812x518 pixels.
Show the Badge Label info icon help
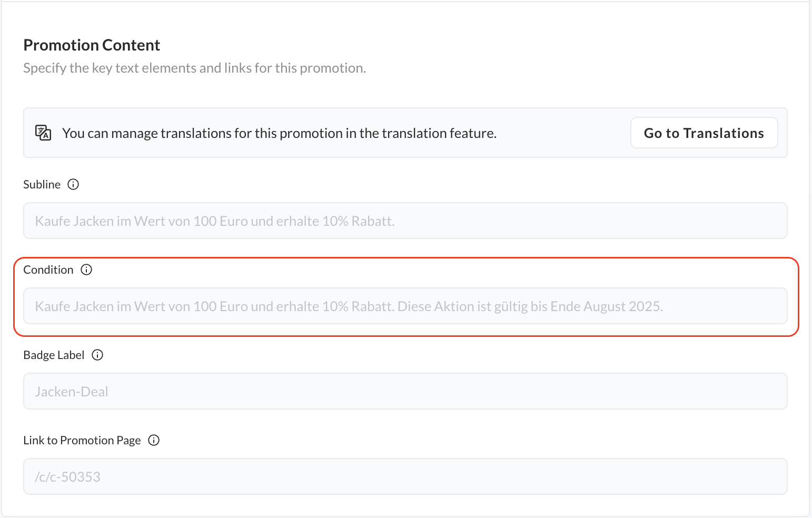coord(97,355)
